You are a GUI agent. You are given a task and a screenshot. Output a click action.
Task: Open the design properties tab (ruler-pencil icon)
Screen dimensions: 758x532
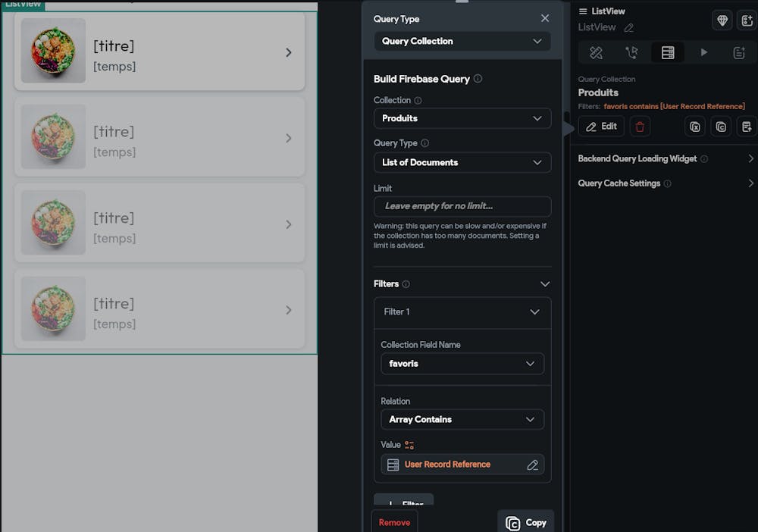click(x=597, y=52)
